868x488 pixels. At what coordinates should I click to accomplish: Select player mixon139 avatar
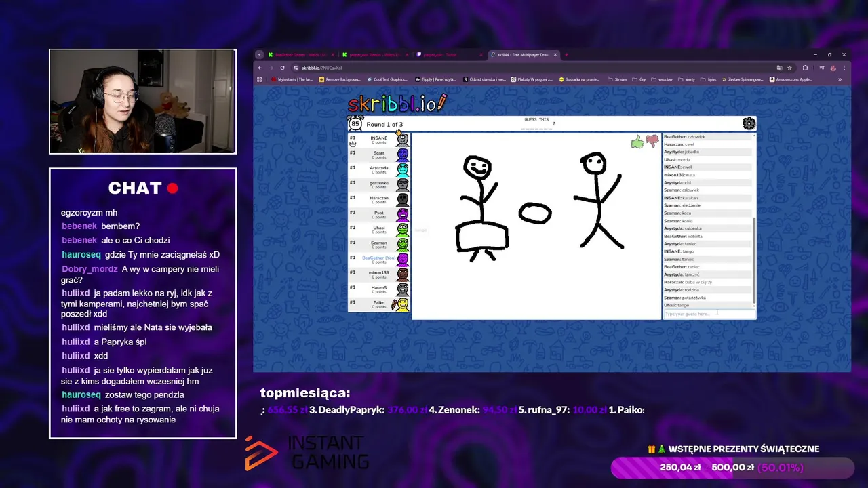pyautogui.click(x=402, y=274)
